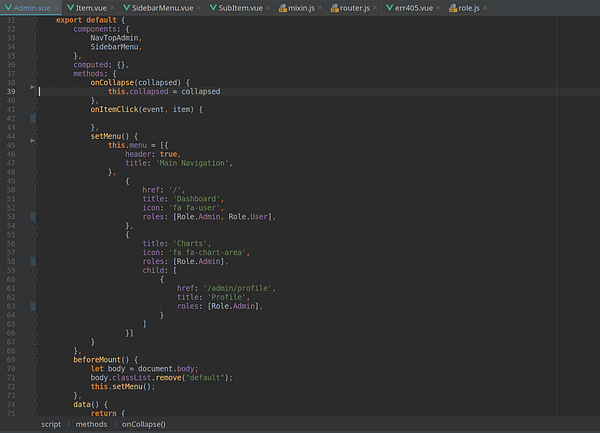Close the Admin.vue editor tab
Viewport: 600px width, 433px height.
tap(56, 8)
